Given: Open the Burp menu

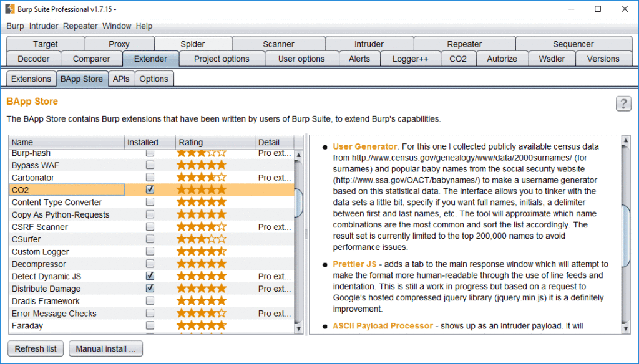Looking at the screenshot, I should click(15, 26).
